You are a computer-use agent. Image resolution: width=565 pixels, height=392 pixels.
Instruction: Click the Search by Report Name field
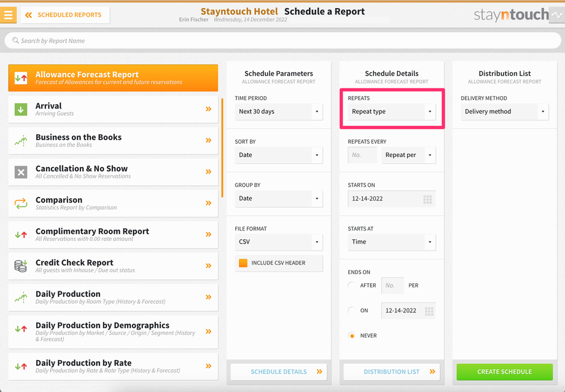[283, 40]
